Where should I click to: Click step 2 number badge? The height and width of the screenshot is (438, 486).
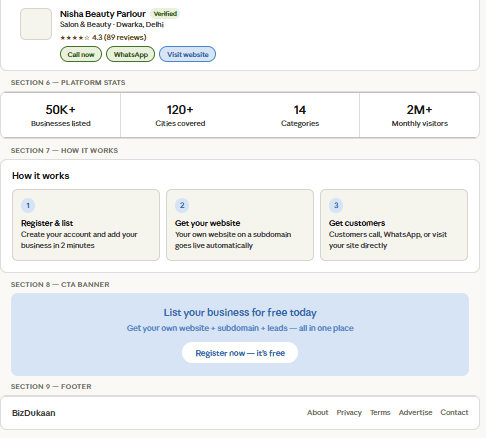click(x=182, y=205)
